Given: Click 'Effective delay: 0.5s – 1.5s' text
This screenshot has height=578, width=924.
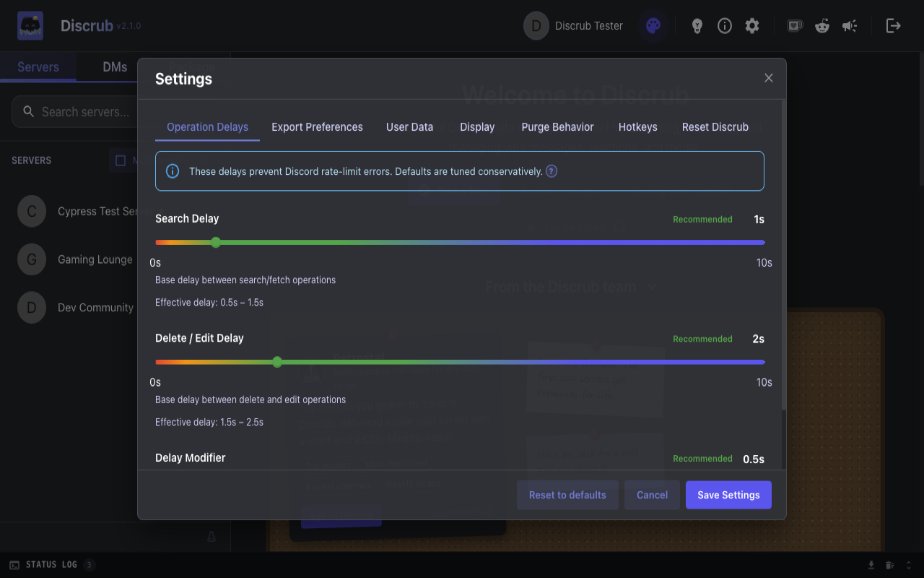Looking at the screenshot, I should pyautogui.click(x=209, y=303).
